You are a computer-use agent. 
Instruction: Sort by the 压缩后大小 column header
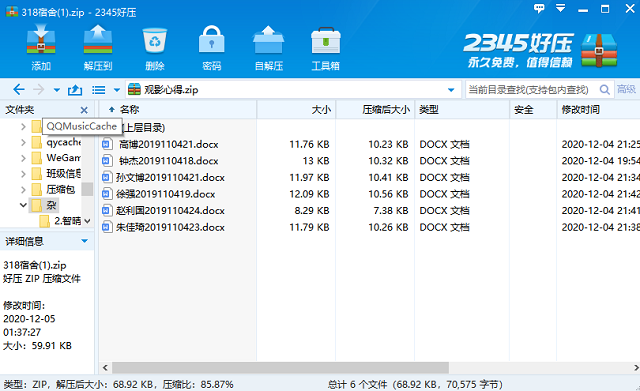point(375,109)
